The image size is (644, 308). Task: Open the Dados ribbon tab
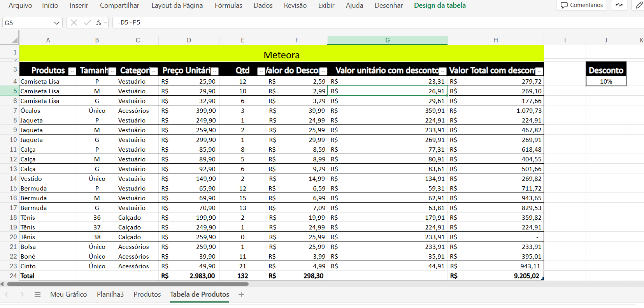[x=263, y=5]
